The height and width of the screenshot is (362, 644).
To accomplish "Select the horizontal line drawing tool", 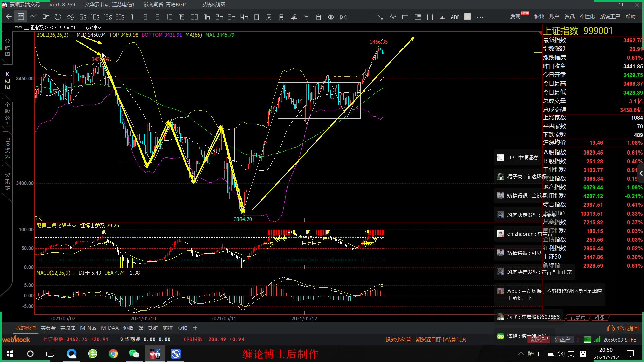I will (x=356, y=17).
